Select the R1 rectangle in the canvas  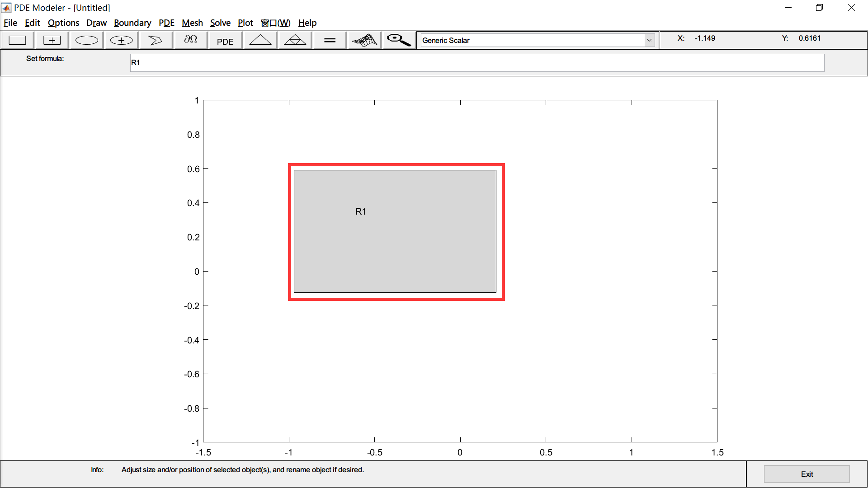396,231
